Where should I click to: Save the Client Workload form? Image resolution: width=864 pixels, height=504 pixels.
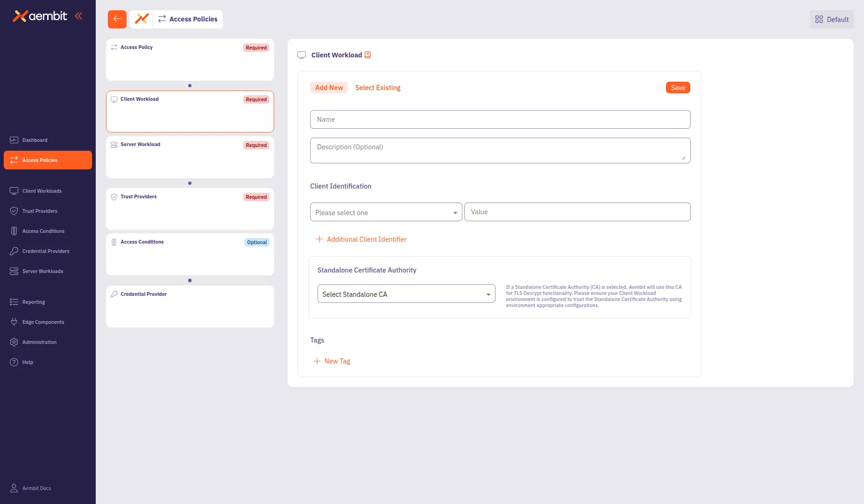click(678, 87)
